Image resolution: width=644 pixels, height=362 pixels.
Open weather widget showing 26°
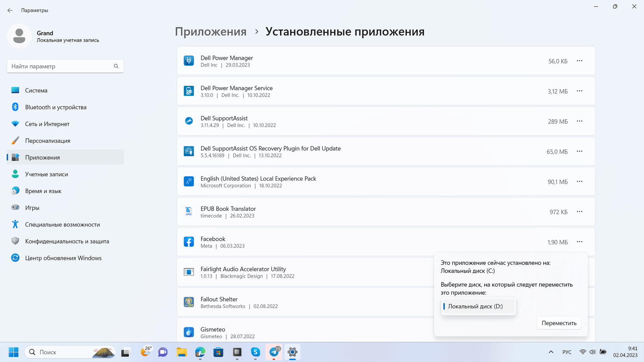click(x=146, y=352)
